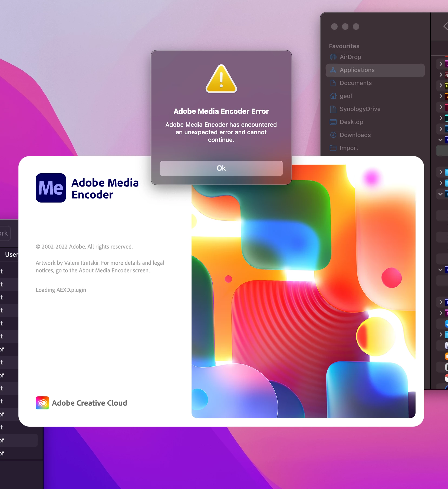Zoom the Finder window with its third dot
448x489 pixels.
click(x=356, y=27)
